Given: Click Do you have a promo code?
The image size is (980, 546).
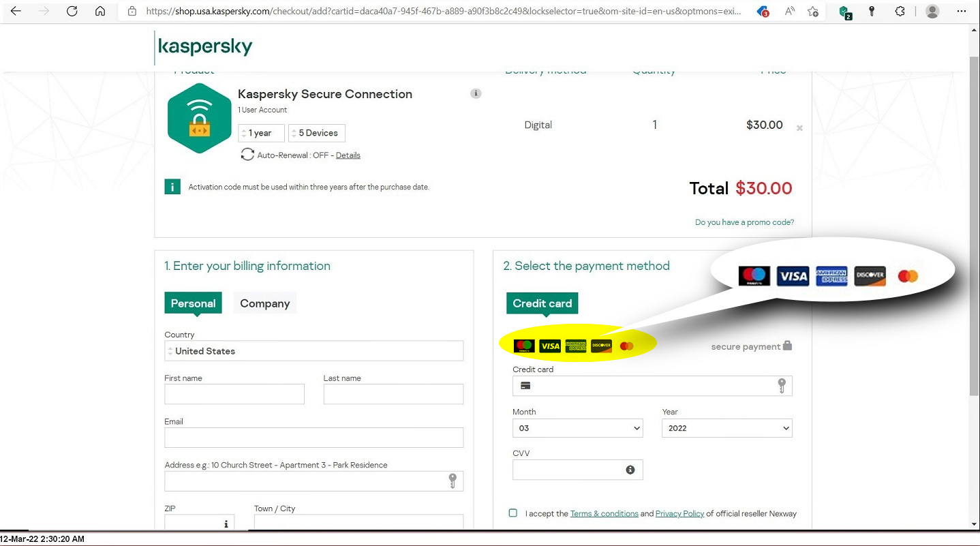Looking at the screenshot, I should 744,222.
